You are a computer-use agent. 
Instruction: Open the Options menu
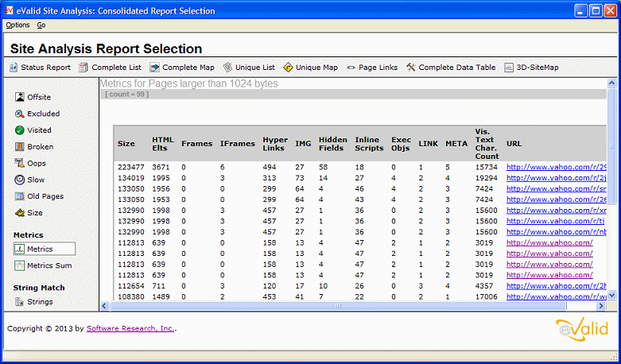click(17, 25)
